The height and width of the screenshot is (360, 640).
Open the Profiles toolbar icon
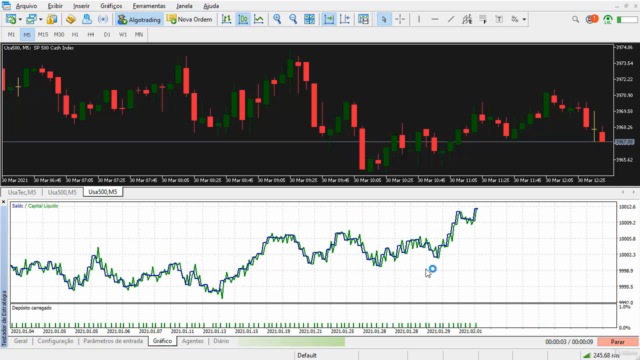(x=31, y=19)
